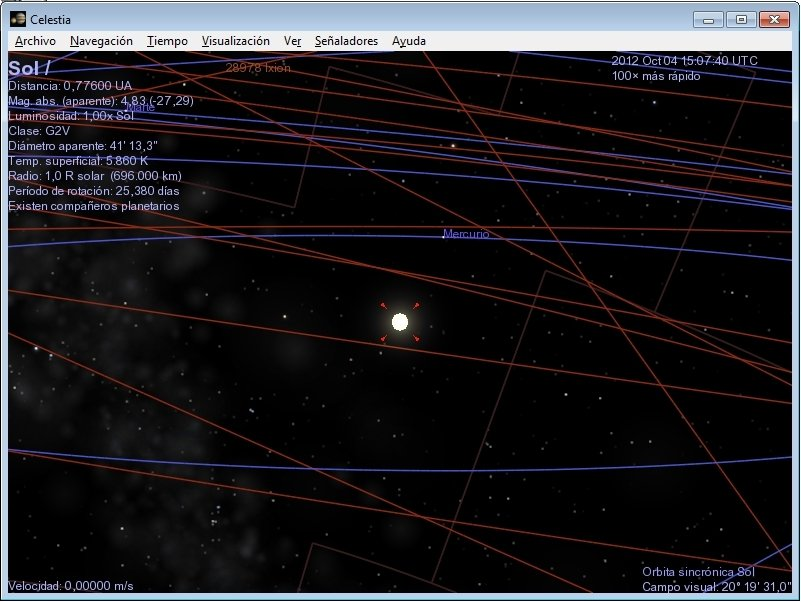Screen dimensions: 801x602
Task: Expand the Tiempo menu
Action: (x=166, y=41)
